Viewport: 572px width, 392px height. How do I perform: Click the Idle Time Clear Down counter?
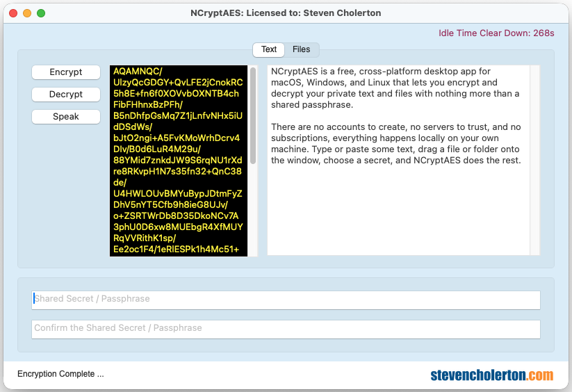pyautogui.click(x=496, y=33)
